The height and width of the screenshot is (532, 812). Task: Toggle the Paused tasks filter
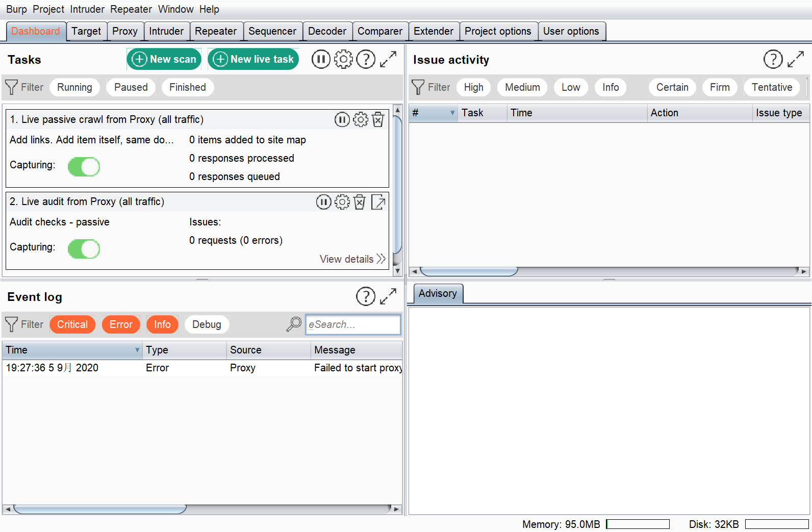tap(131, 87)
